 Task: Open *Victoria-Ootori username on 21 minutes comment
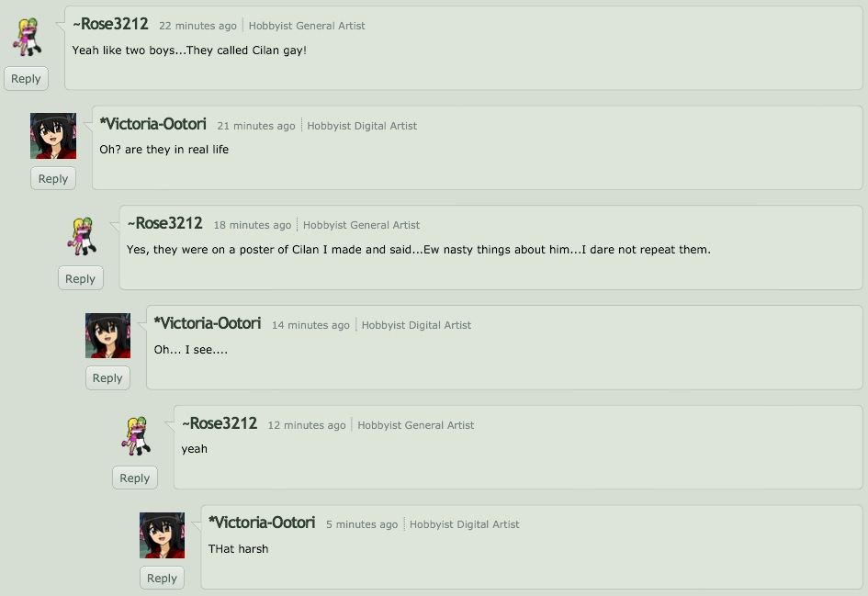pyautogui.click(x=152, y=124)
